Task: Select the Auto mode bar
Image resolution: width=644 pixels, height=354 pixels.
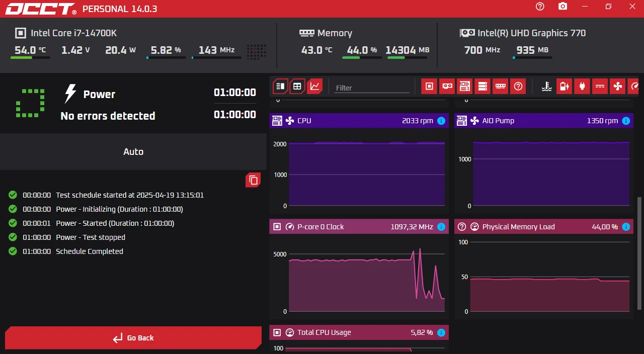Action: (x=133, y=151)
